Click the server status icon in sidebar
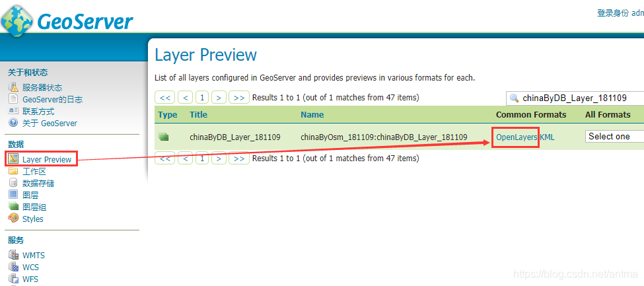 coord(13,87)
